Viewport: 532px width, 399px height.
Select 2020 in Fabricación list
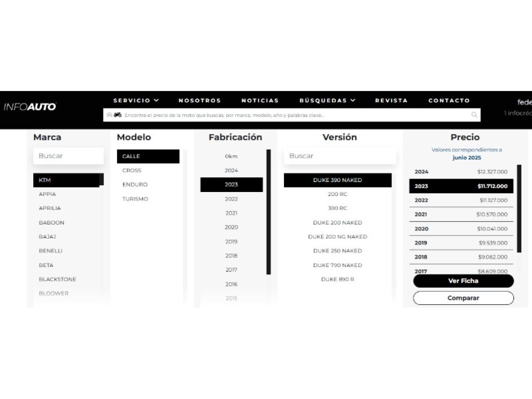click(232, 227)
